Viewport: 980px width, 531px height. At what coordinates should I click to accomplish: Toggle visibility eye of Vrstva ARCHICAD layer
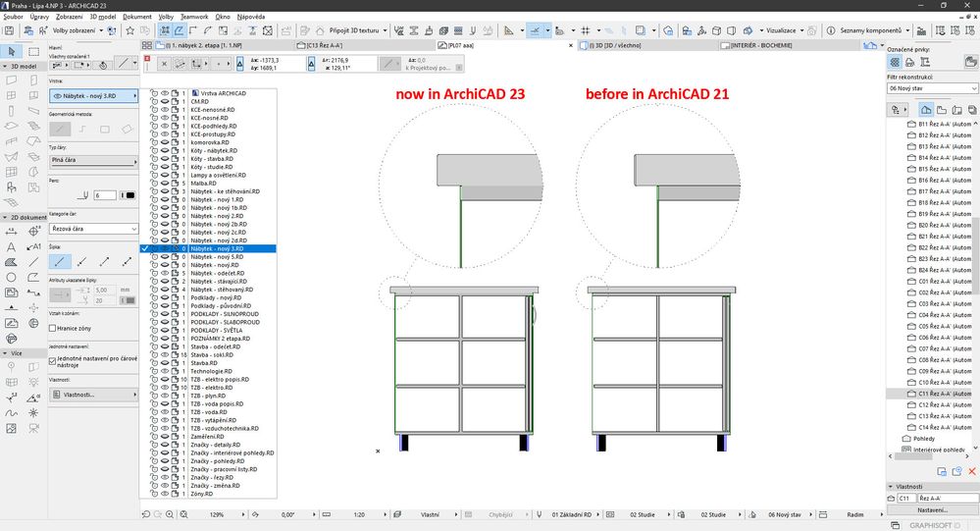[x=165, y=93]
